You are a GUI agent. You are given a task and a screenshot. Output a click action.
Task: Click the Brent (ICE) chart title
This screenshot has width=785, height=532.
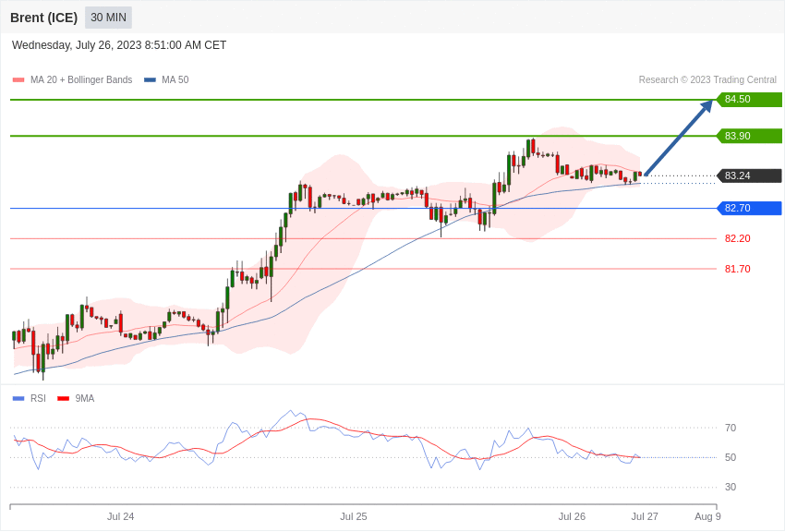coord(44,18)
